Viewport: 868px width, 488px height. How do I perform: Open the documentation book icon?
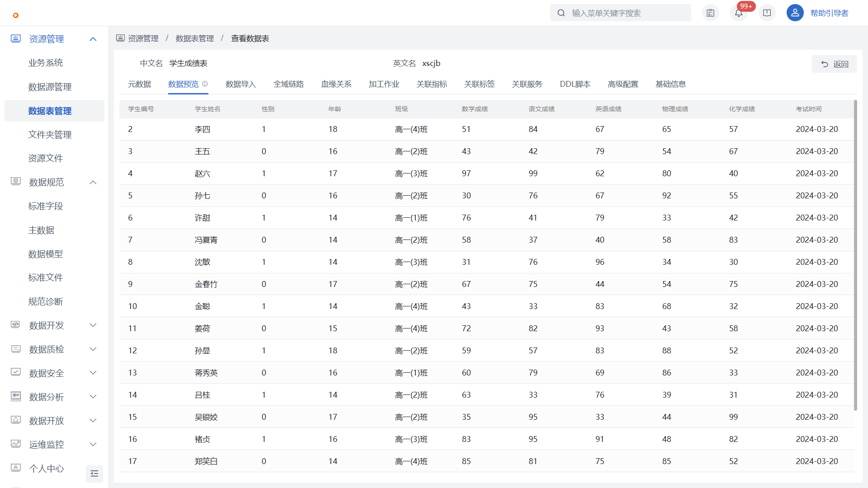[767, 13]
